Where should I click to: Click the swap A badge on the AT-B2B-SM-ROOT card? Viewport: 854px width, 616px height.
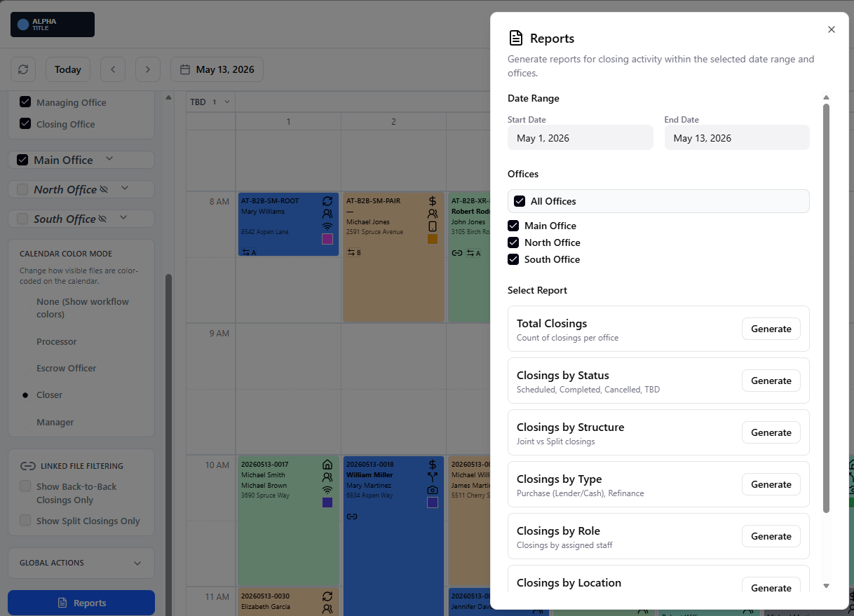pos(249,252)
